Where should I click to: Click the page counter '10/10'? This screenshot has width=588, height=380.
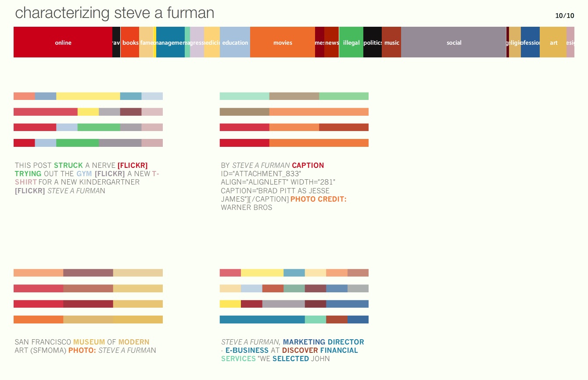click(564, 16)
